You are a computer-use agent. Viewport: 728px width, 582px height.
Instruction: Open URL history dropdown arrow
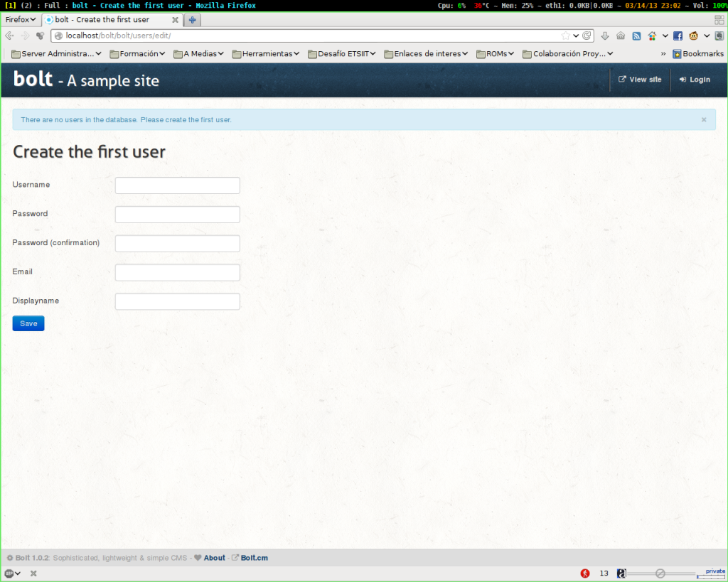pos(576,36)
